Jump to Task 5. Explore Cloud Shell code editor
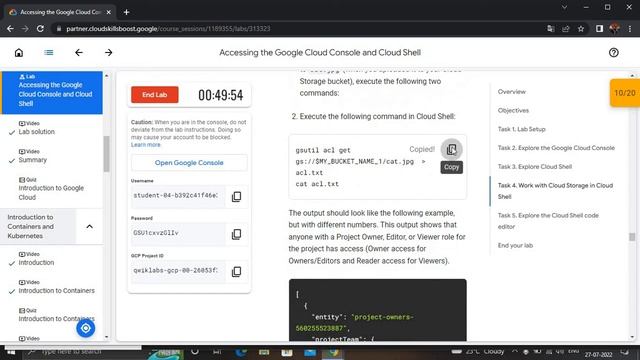Viewport: 640px width, 360px height. [548, 221]
